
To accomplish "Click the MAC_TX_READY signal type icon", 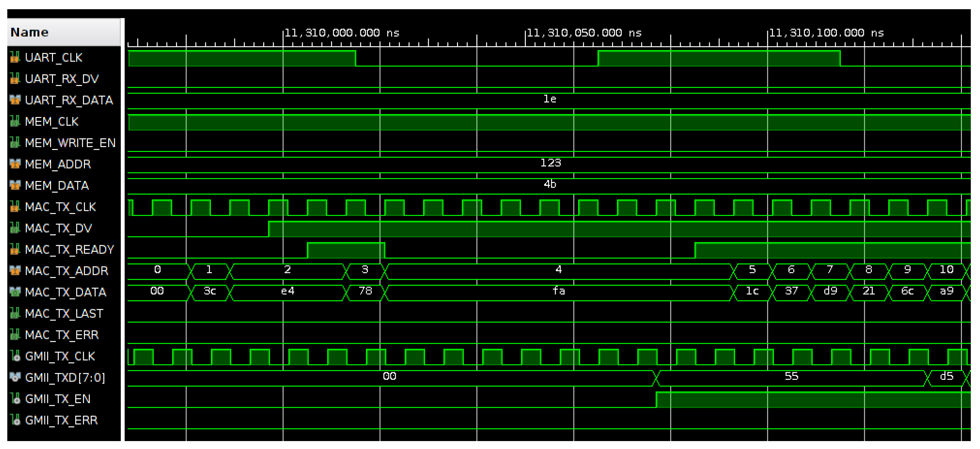I will (x=15, y=249).
